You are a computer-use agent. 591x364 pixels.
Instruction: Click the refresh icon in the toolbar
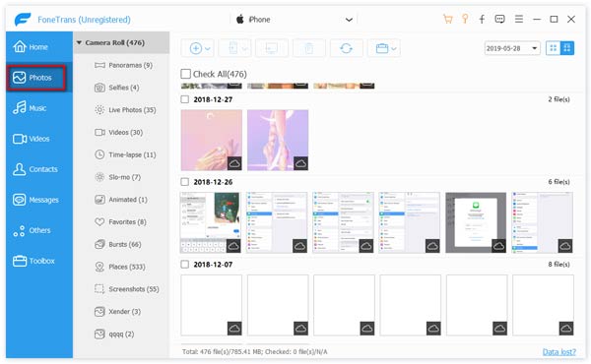(x=346, y=48)
